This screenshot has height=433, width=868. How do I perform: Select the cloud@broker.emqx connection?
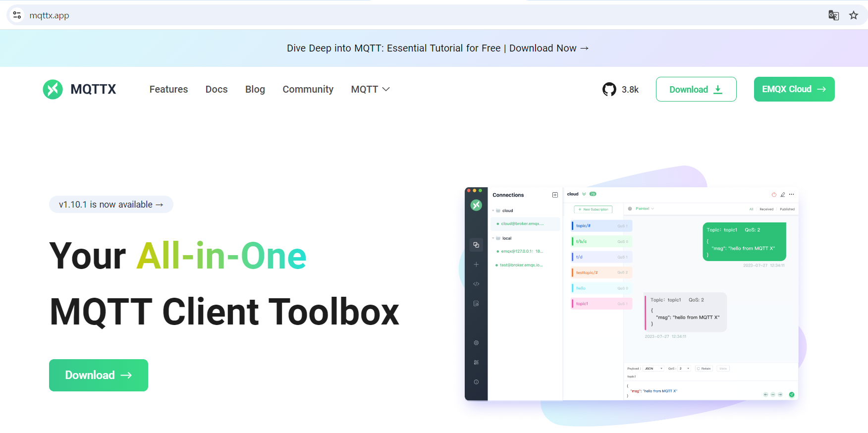coord(525,224)
